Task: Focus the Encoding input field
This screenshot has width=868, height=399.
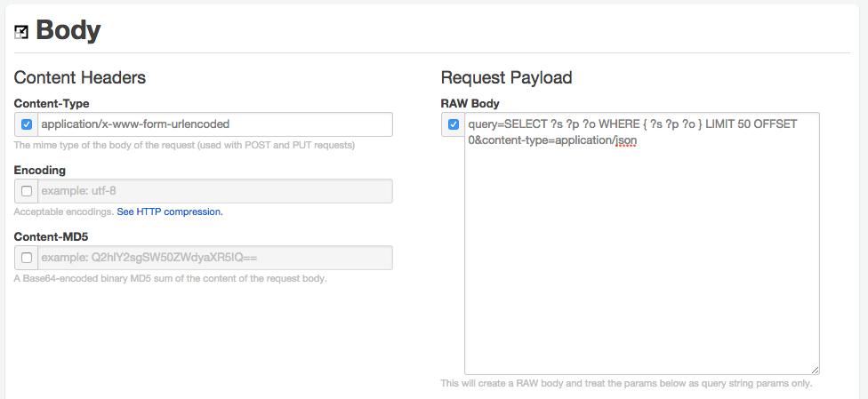Action: click(214, 191)
